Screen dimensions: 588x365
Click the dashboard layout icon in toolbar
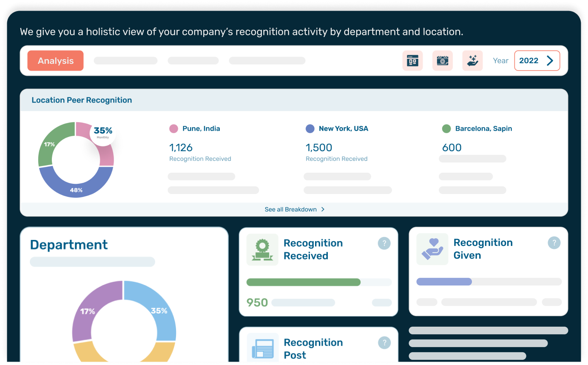412,61
